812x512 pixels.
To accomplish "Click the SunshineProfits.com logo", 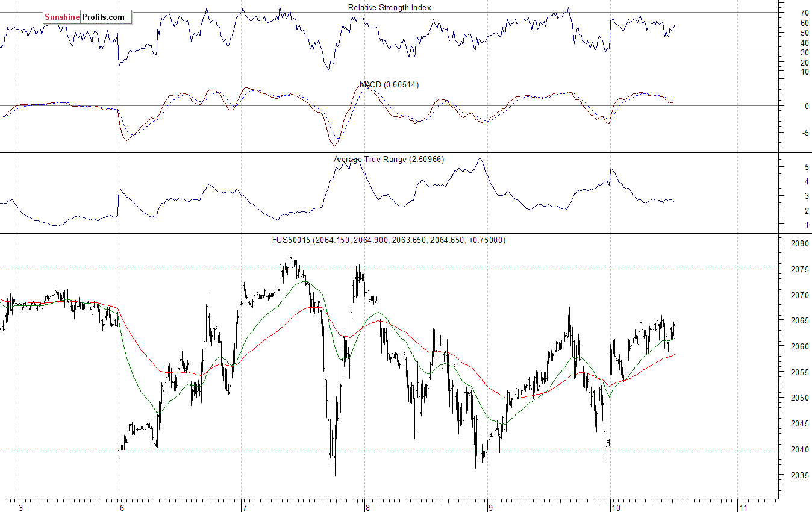I will coord(86,17).
